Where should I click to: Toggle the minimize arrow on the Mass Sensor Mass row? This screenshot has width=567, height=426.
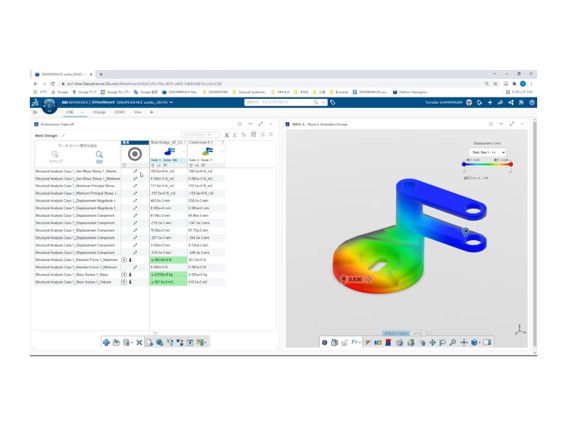(131, 274)
